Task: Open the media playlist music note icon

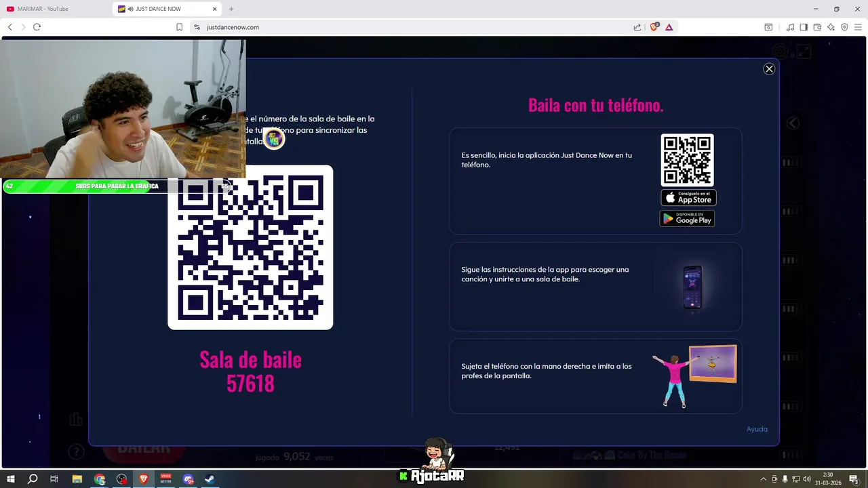Action: (790, 27)
